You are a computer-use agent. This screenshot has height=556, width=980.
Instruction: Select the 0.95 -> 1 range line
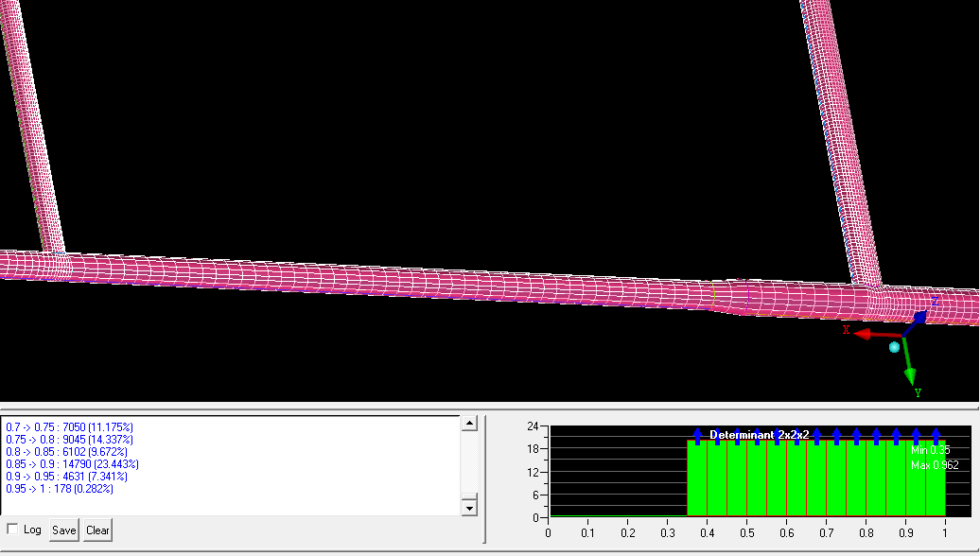pos(66,489)
